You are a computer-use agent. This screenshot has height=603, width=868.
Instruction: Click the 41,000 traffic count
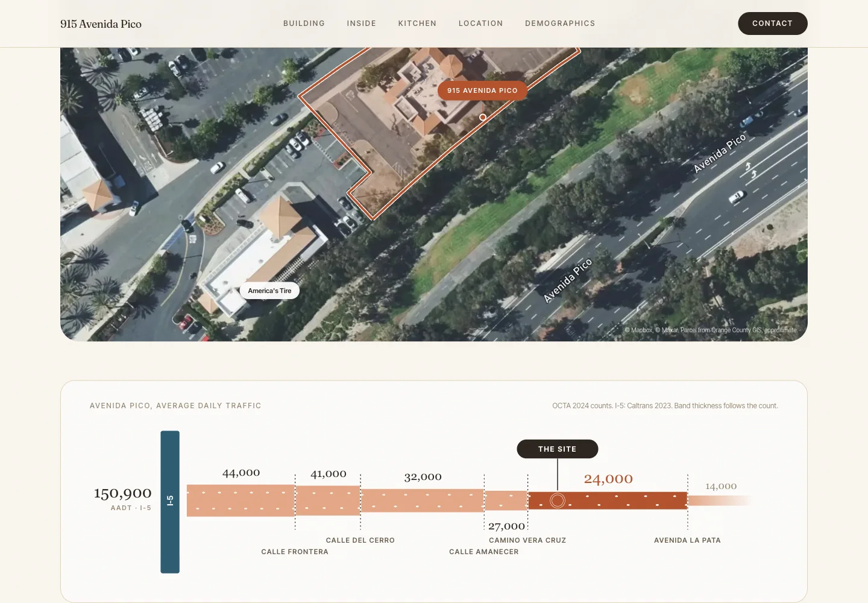[329, 474]
